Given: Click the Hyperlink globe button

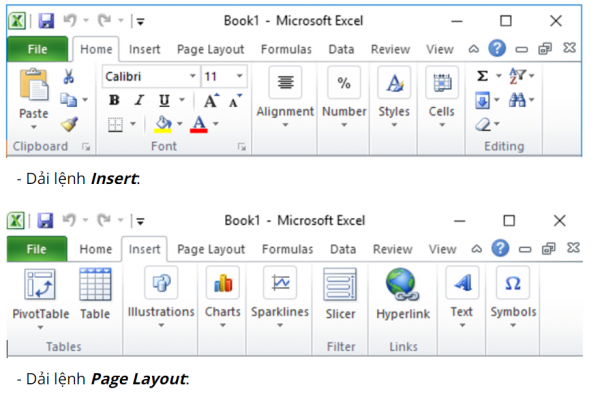Looking at the screenshot, I should pos(403,294).
